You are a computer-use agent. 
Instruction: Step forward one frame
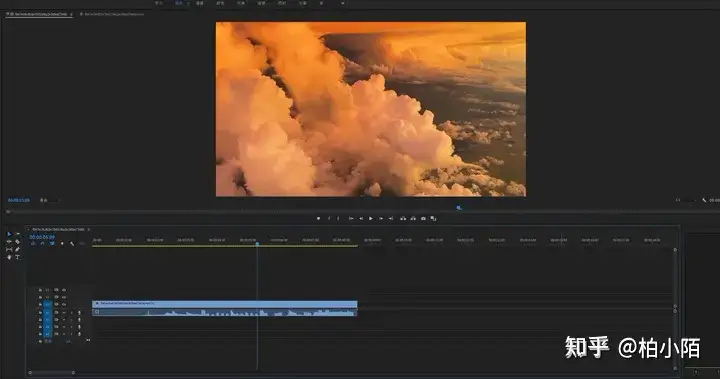pos(381,219)
